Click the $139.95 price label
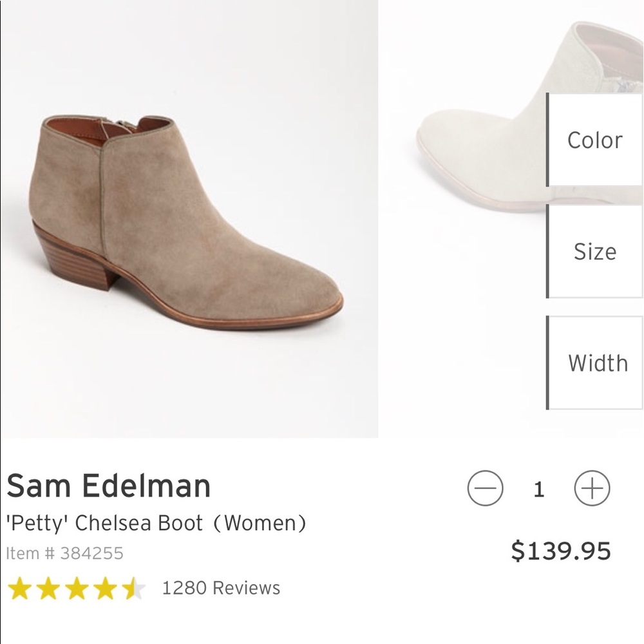 coord(562,552)
